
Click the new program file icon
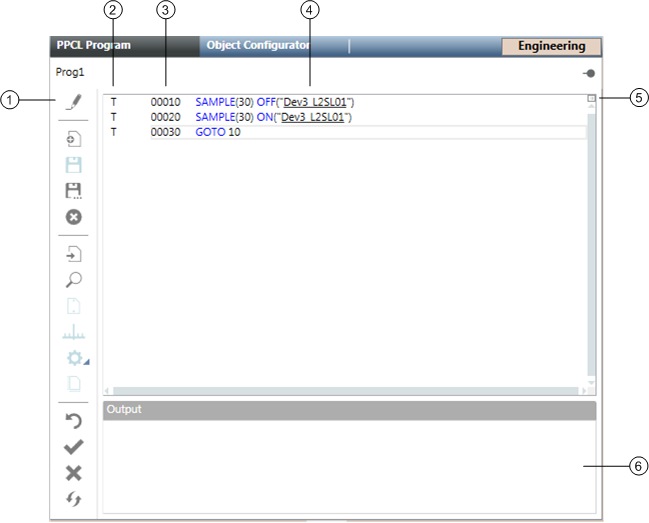[73, 140]
